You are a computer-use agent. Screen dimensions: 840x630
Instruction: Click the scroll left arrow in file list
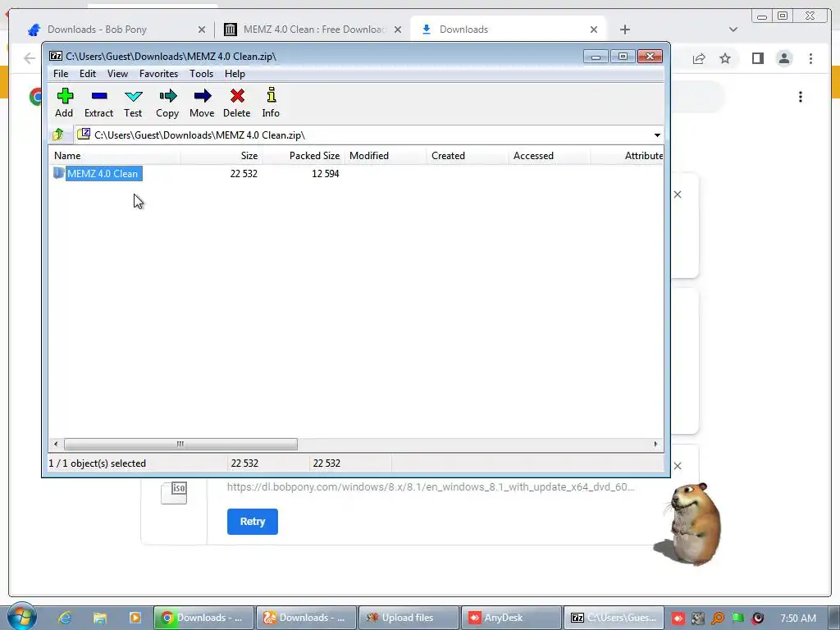(x=56, y=444)
